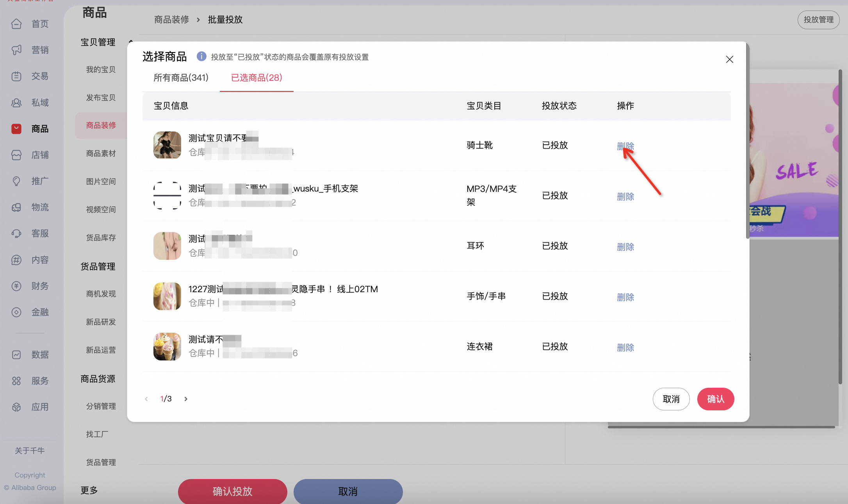Open 我的宝贝 menu item
848x504 pixels.
101,69
